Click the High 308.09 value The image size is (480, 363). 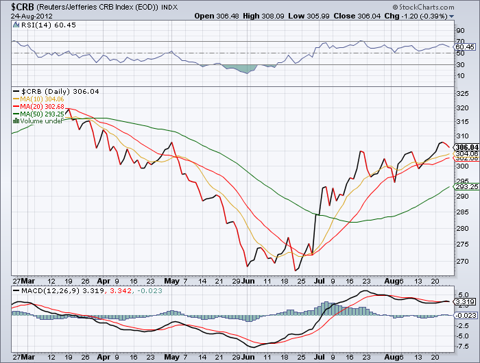(x=263, y=16)
